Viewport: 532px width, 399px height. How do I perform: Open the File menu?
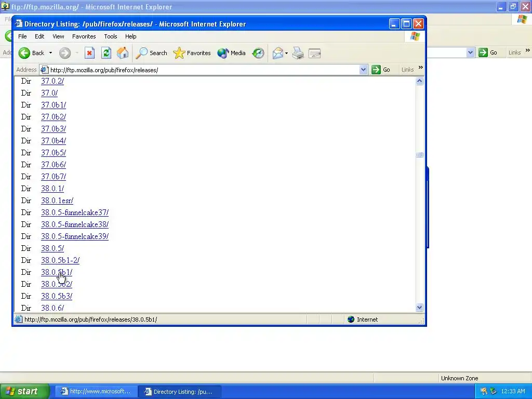pos(22,36)
